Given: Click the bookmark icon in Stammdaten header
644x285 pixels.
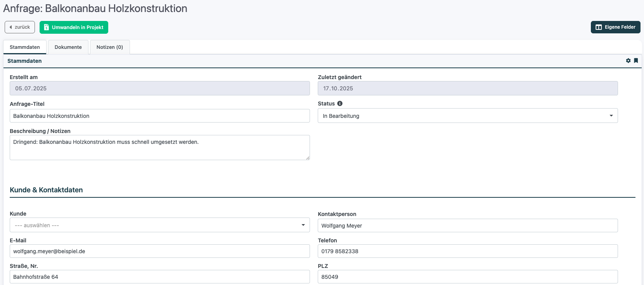Looking at the screenshot, I should pos(636,60).
